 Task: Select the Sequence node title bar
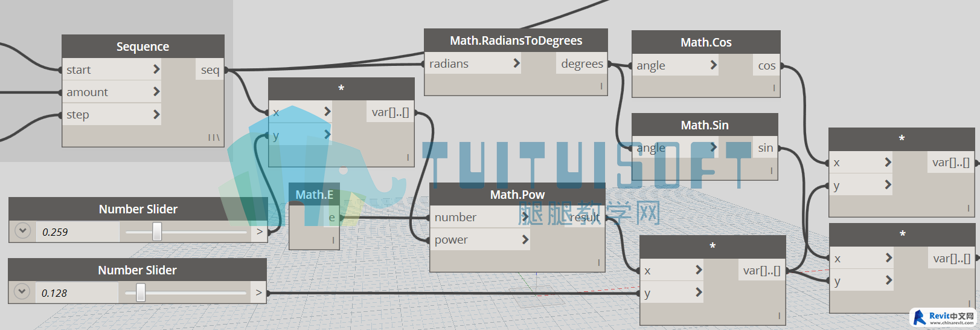[143, 47]
